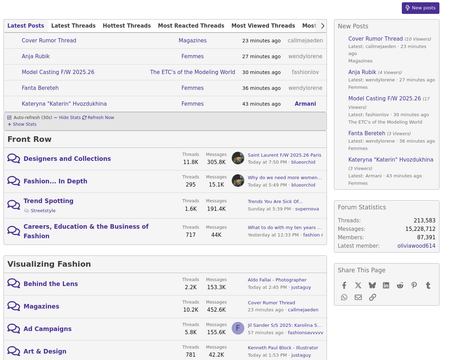450x360 pixels.
Task: Click the New posts button
Action: point(420,8)
